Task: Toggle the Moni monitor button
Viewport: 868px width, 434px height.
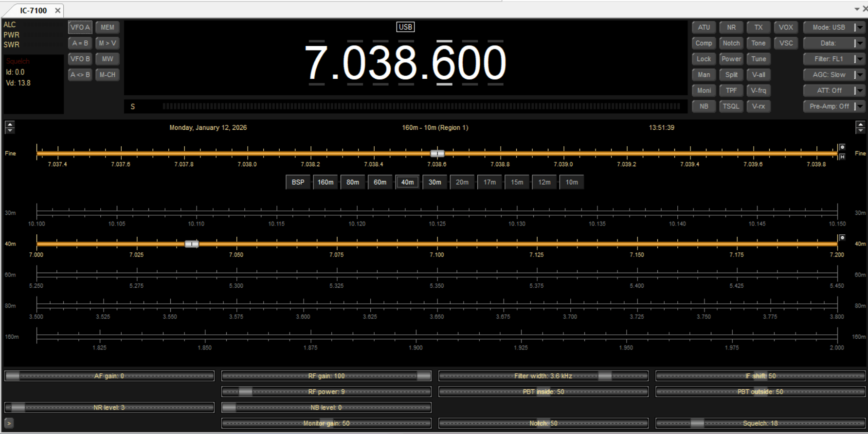Action: coord(704,91)
